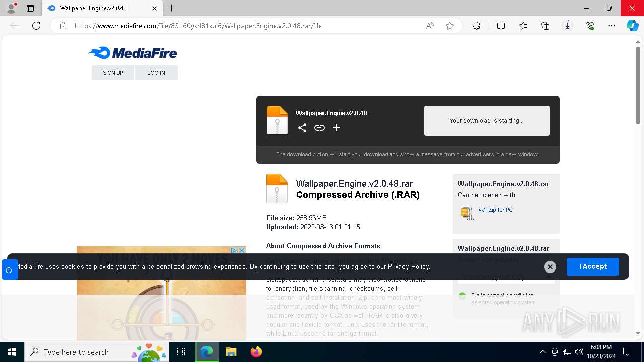
Task: Show the Downloads panel
Action: click(x=568, y=26)
